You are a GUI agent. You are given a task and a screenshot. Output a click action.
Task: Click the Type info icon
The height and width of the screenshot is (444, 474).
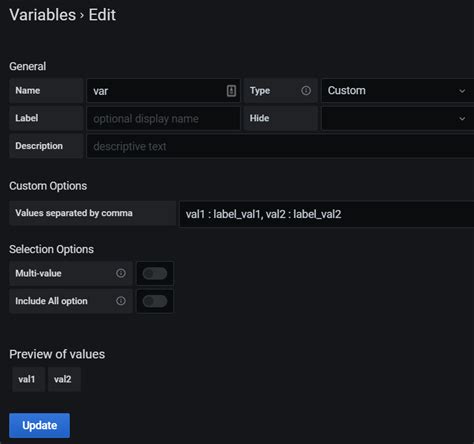click(x=306, y=90)
